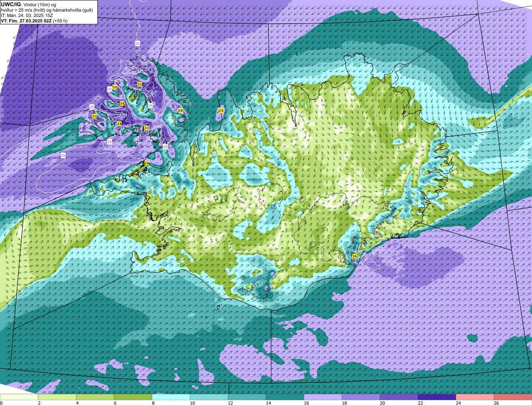Click the yellow max gust marker '33' on the map
The width and height of the screenshot is (532, 406).
147,128
